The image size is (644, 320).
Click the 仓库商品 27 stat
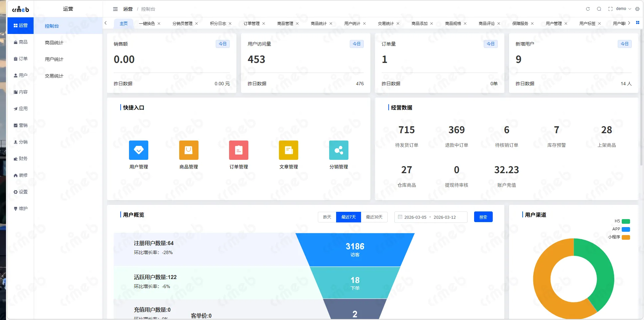click(407, 176)
